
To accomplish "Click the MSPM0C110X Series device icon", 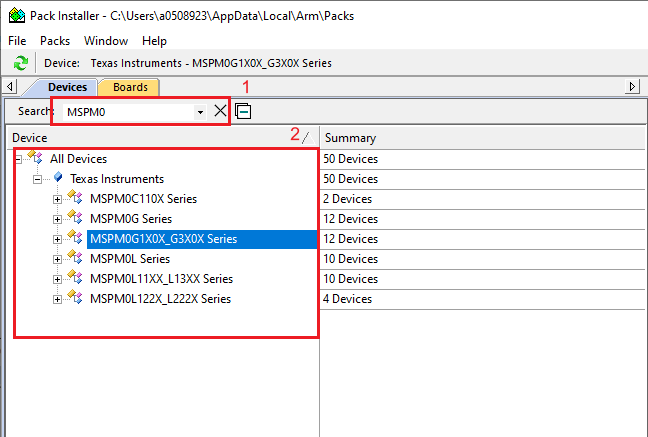I will [x=75, y=198].
